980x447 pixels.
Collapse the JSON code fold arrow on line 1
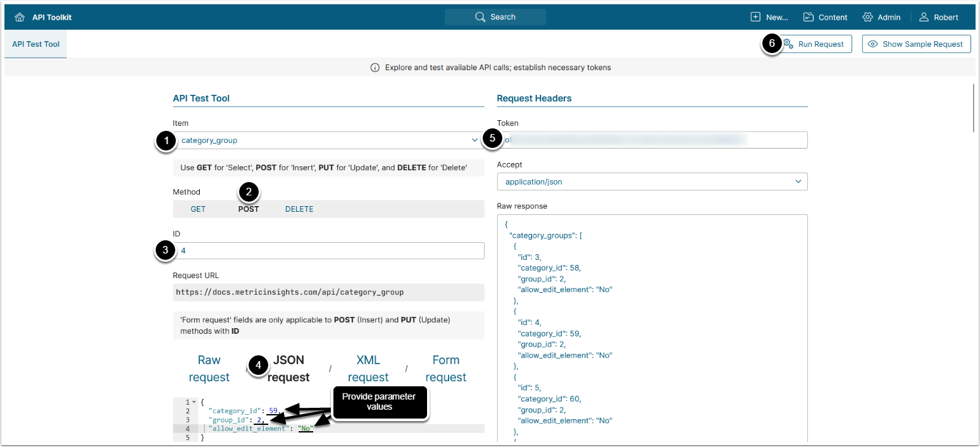pyautogui.click(x=194, y=402)
